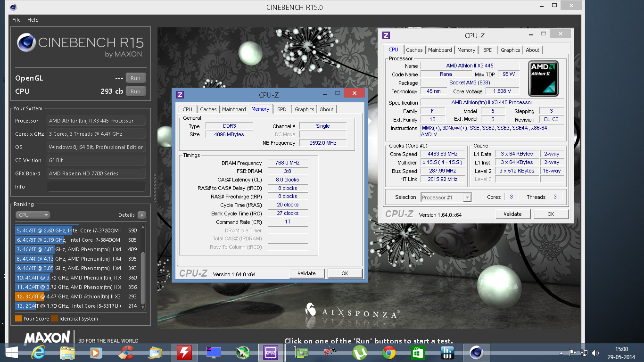Click the Multiplier value x 15.5

click(x=443, y=162)
